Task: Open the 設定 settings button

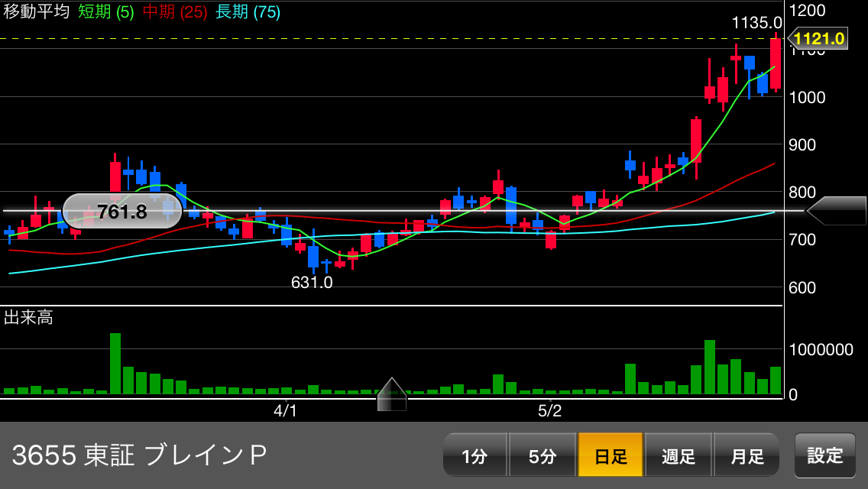Action: click(824, 455)
